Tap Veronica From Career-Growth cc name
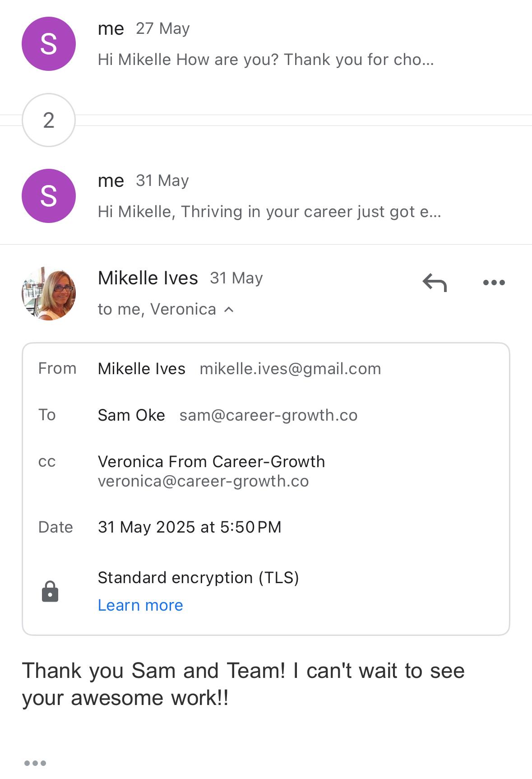 211,461
